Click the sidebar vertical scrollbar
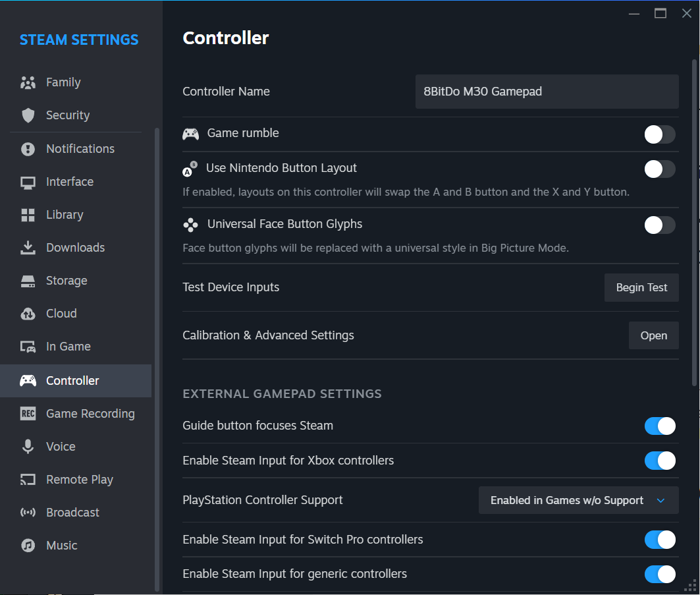The height and width of the screenshot is (595, 700). pyautogui.click(x=157, y=360)
